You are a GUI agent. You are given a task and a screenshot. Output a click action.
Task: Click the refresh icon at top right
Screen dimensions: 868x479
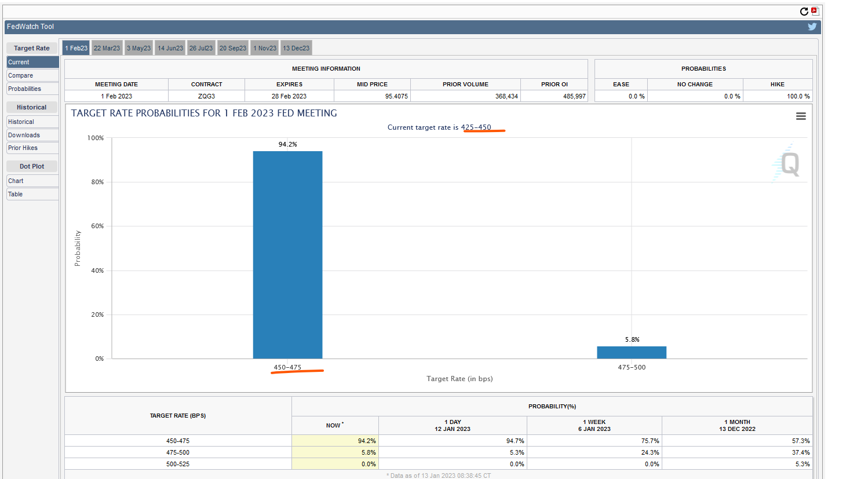pyautogui.click(x=804, y=12)
